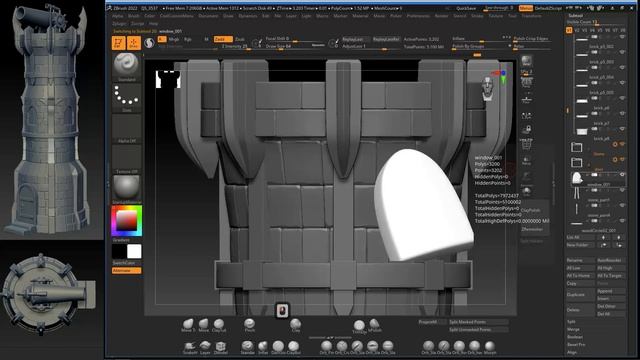The width and height of the screenshot is (640, 360).
Task: Open the Dots stroke selector
Action: 127,98
